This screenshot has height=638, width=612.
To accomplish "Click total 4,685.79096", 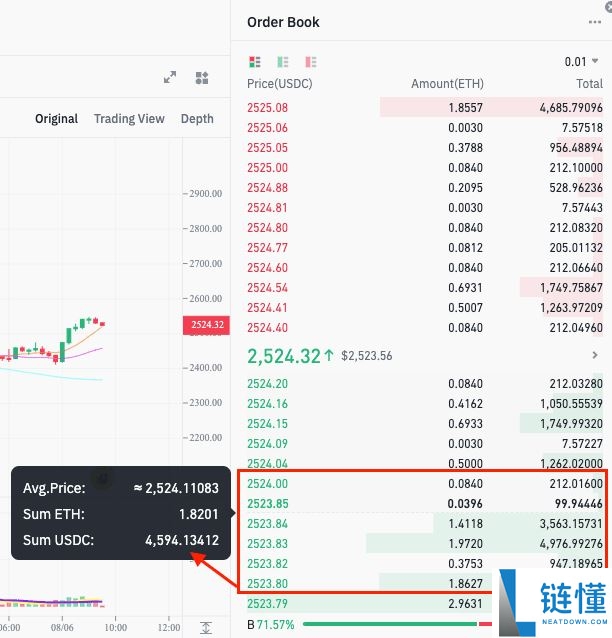I will click(x=571, y=108).
